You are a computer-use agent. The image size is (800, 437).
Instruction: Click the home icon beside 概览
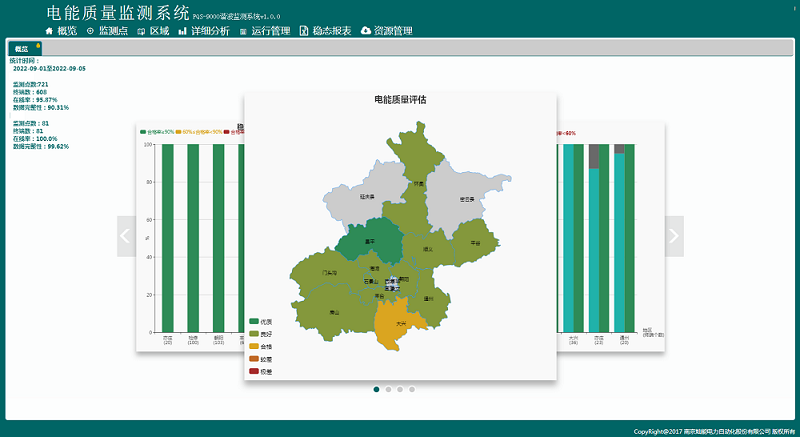click(x=49, y=31)
